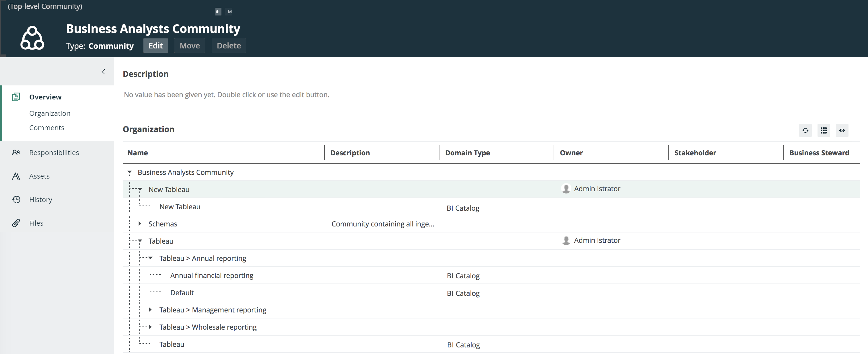Toggle column visibility eye icon
Viewport: 868px width, 354px height.
[x=842, y=130]
